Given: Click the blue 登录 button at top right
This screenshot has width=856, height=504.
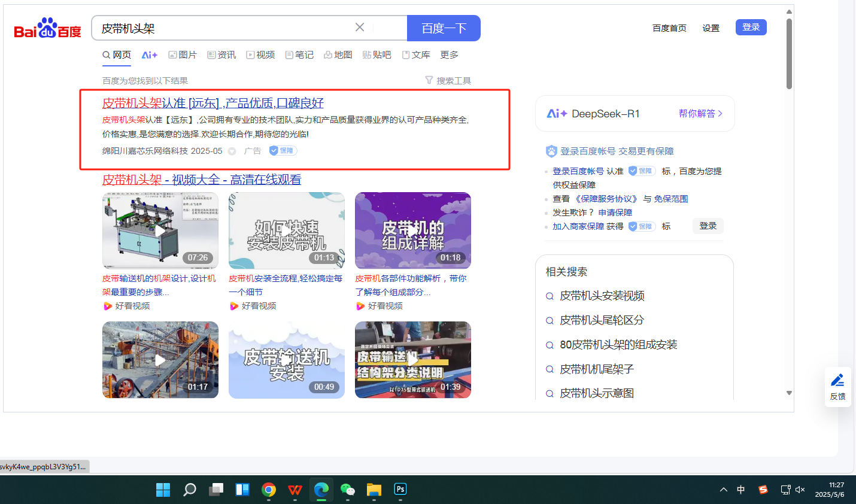Looking at the screenshot, I should click(x=751, y=28).
